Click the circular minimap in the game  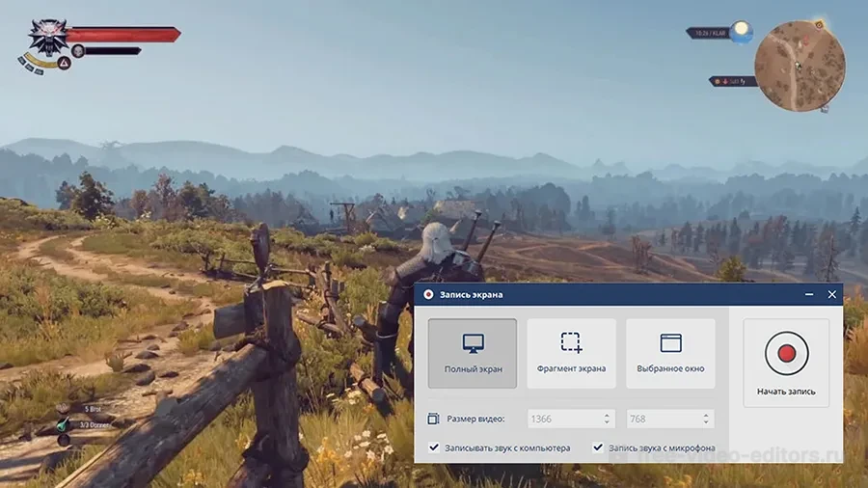pos(798,66)
